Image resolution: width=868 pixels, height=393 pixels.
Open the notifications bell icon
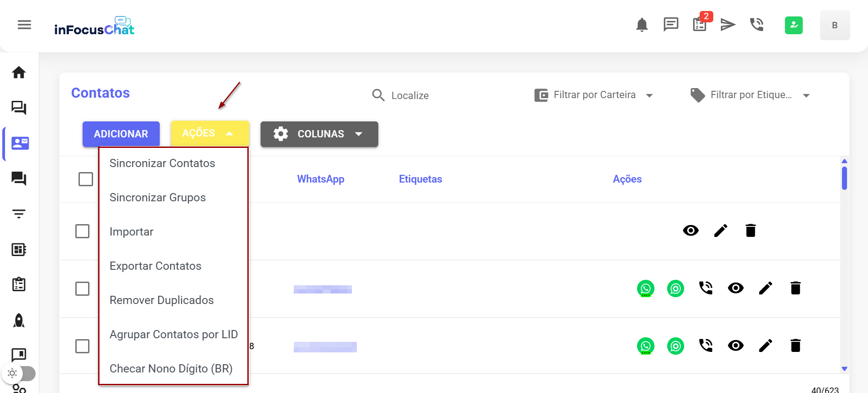[x=642, y=25]
